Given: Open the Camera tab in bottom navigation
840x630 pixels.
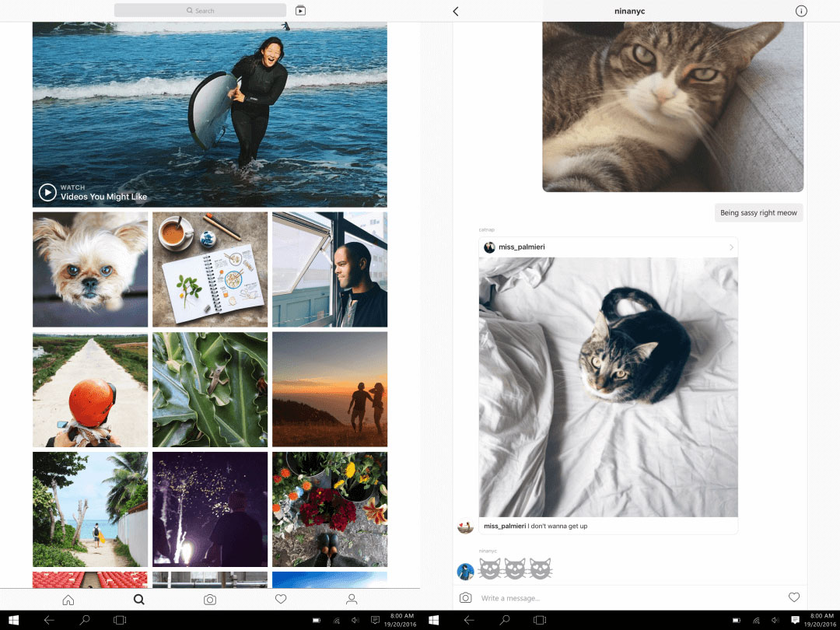Looking at the screenshot, I should coord(210,600).
